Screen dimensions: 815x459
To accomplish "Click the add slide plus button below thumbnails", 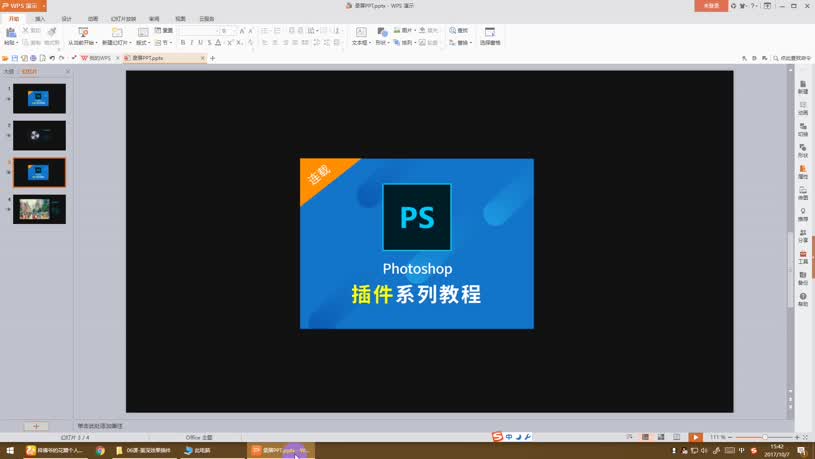I will point(36,426).
